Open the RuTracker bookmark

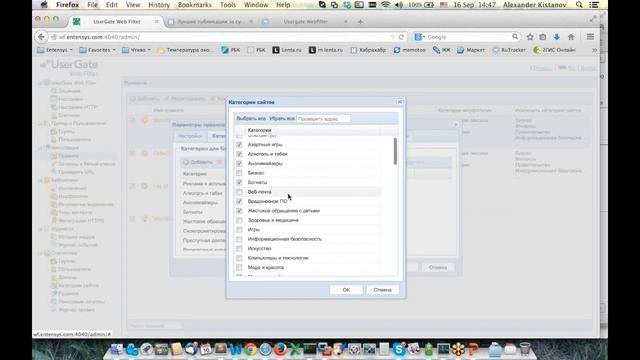pyautogui.click(x=509, y=50)
